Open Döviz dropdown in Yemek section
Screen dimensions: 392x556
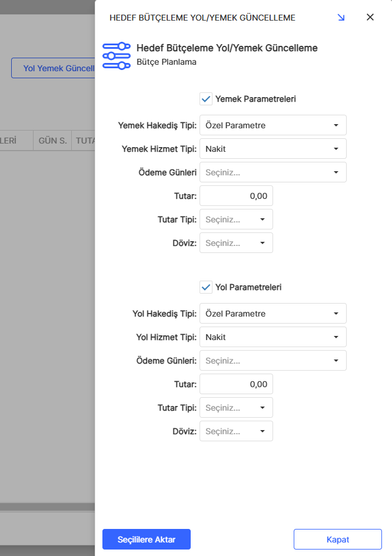[237, 243]
